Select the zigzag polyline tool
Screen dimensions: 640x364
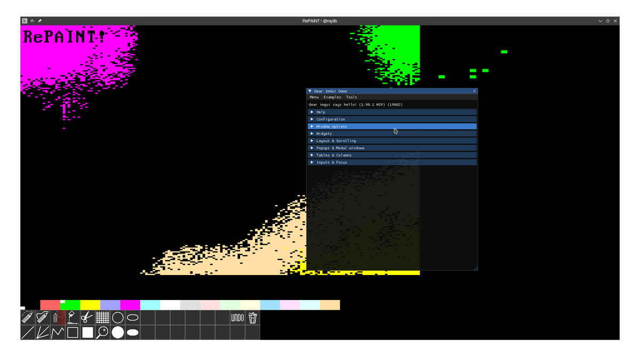point(58,333)
